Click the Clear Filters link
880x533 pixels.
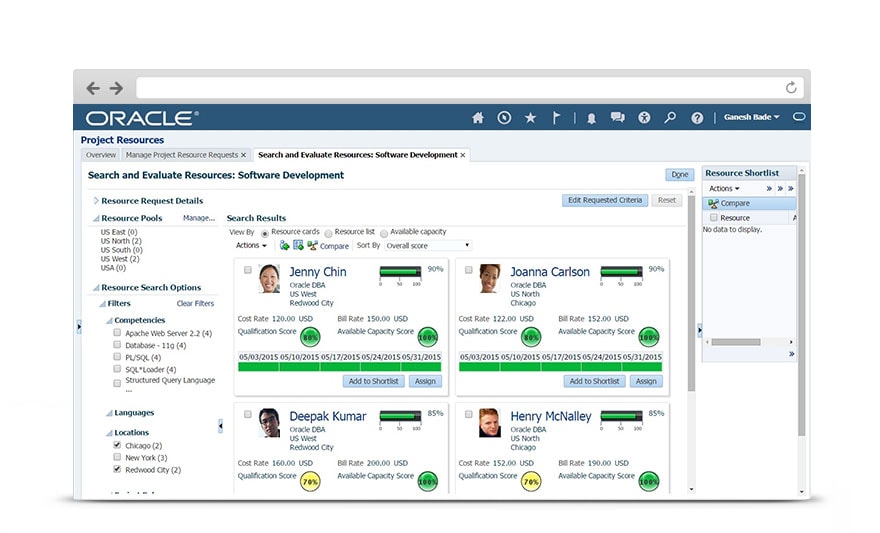pyautogui.click(x=195, y=304)
